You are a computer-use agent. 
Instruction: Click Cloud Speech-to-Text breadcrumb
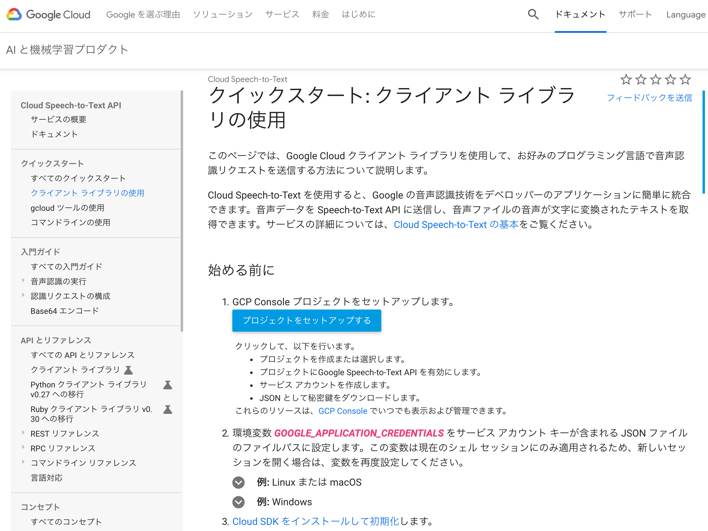pyautogui.click(x=247, y=79)
